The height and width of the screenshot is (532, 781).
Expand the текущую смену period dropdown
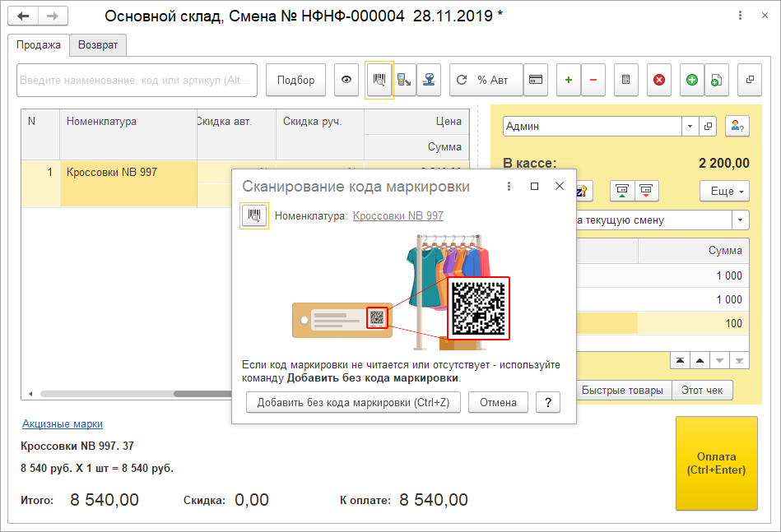tap(741, 220)
